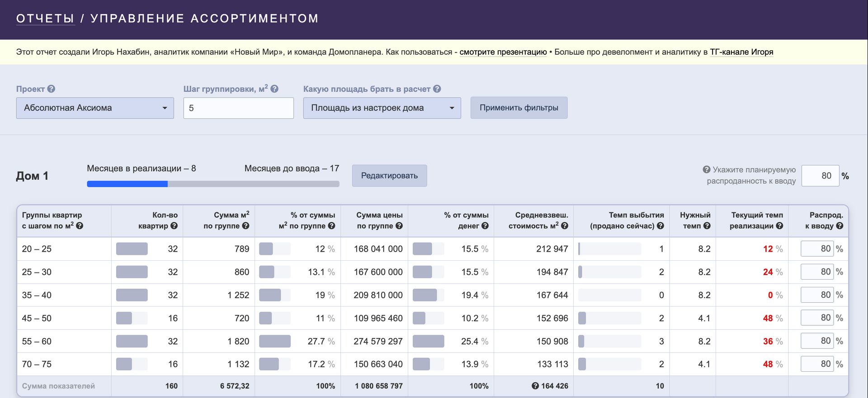
Task: Click the months in realization progress bar
Action: (x=213, y=184)
